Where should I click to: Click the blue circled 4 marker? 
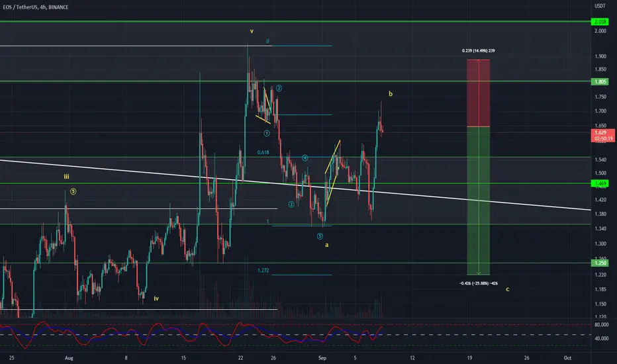tap(305, 158)
